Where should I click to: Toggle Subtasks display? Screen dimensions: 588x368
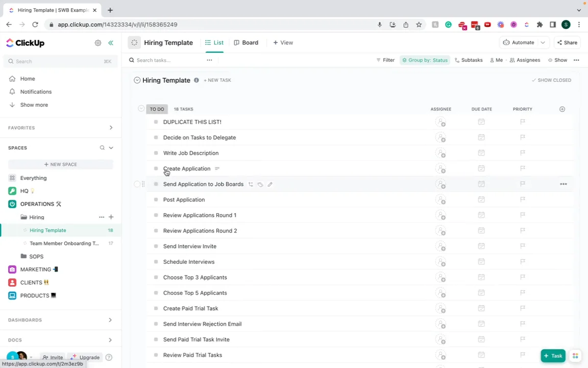tap(469, 60)
